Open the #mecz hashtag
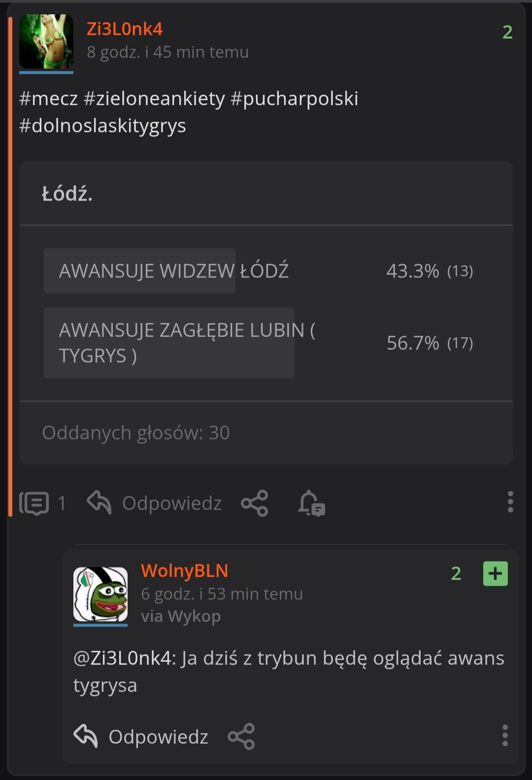The image size is (532, 780). click(48, 99)
